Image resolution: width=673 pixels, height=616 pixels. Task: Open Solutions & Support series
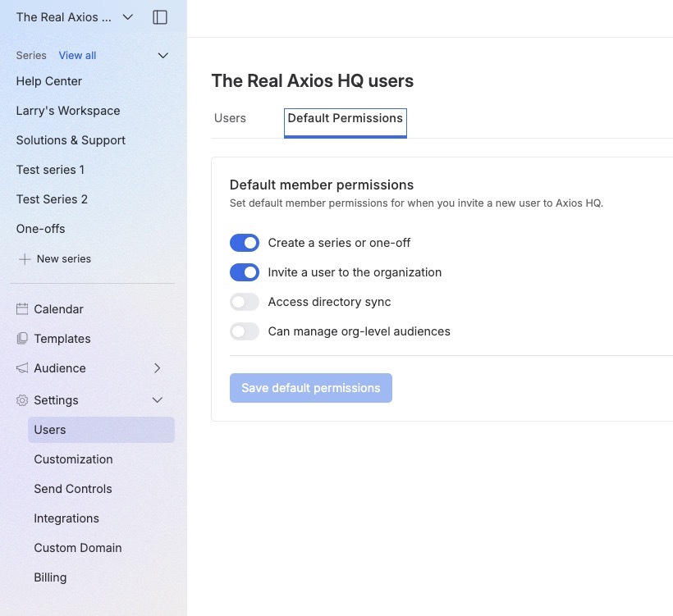pyautogui.click(x=71, y=140)
